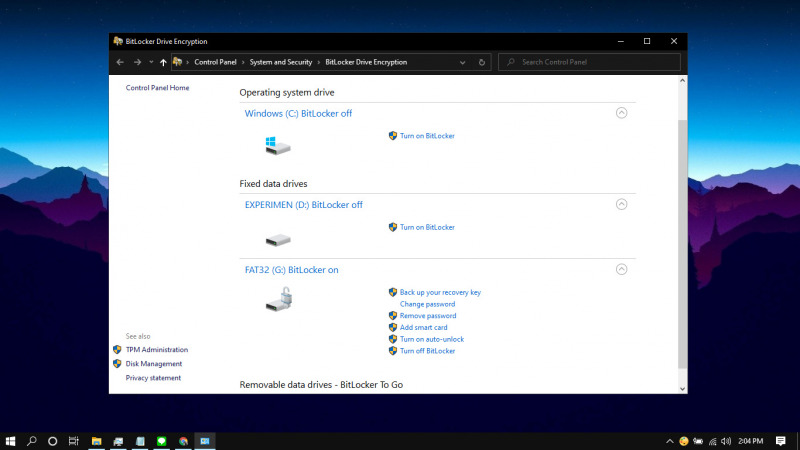Click the Windows (C:) drive icon
800x450 pixels.
coord(278,146)
